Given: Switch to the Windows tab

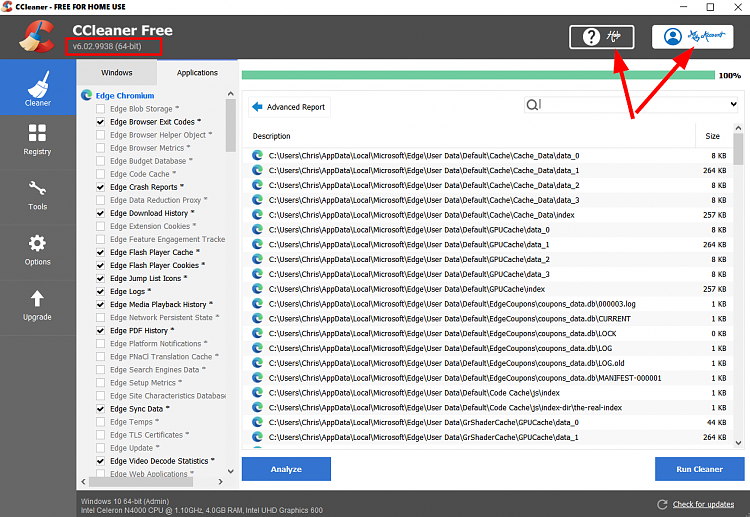Looking at the screenshot, I should point(117,73).
